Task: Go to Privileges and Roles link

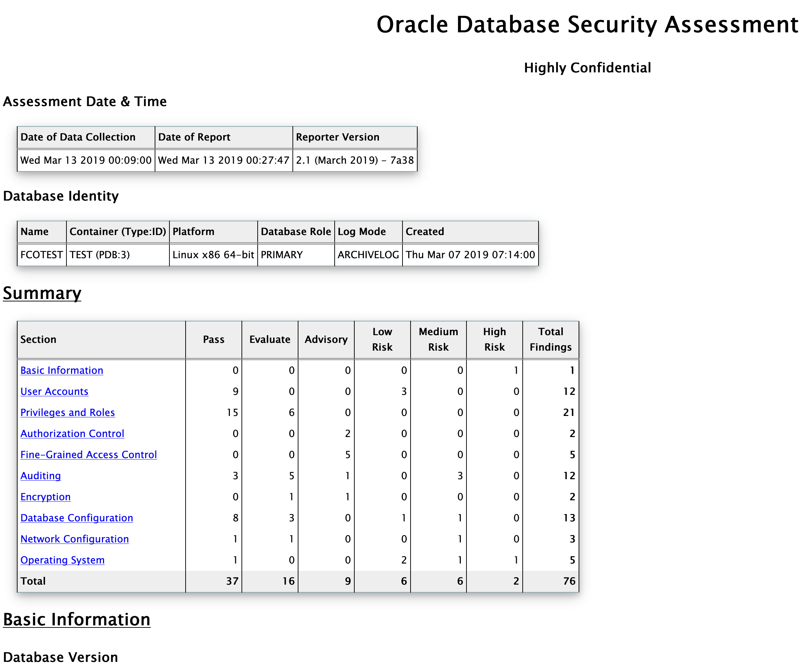Action: [67, 412]
